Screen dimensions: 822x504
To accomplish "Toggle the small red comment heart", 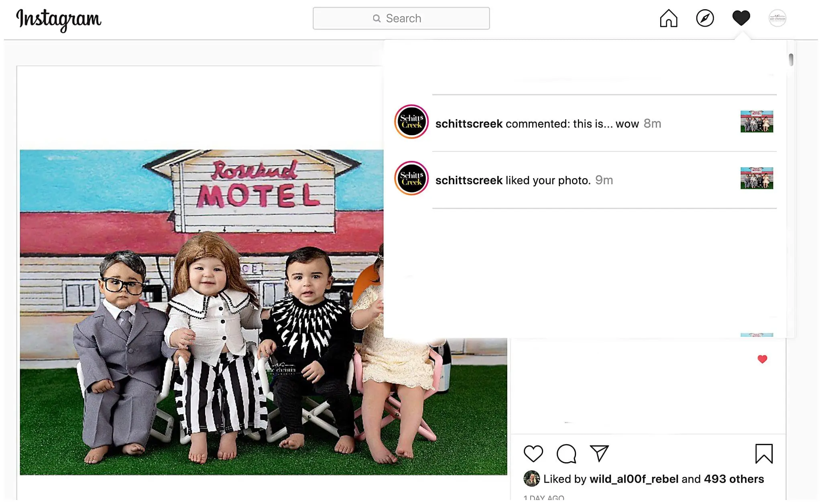I will tap(762, 359).
